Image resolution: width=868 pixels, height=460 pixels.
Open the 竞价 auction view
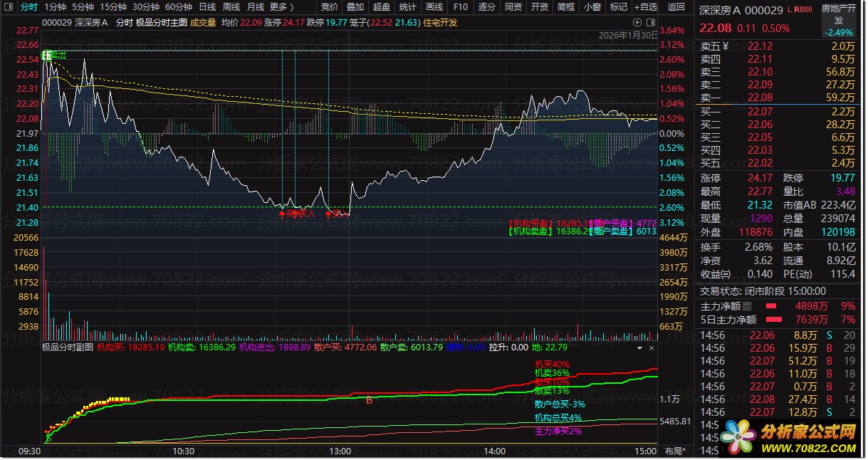click(330, 6)
